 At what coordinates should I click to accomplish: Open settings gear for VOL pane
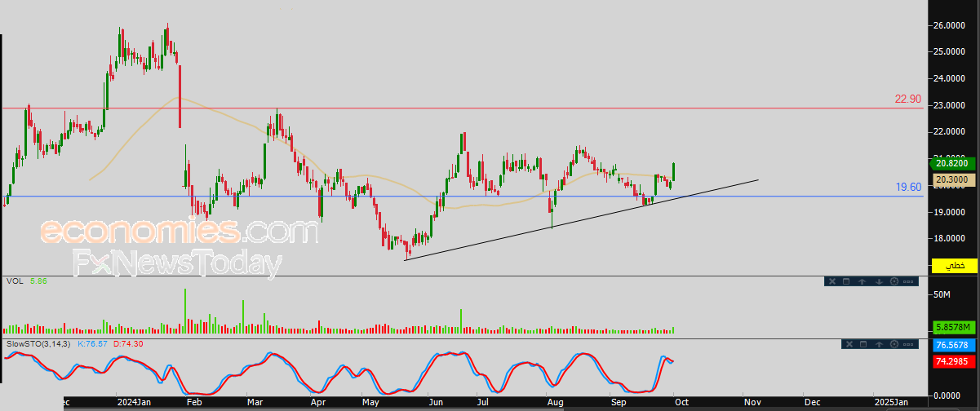(x=894, y=281)
